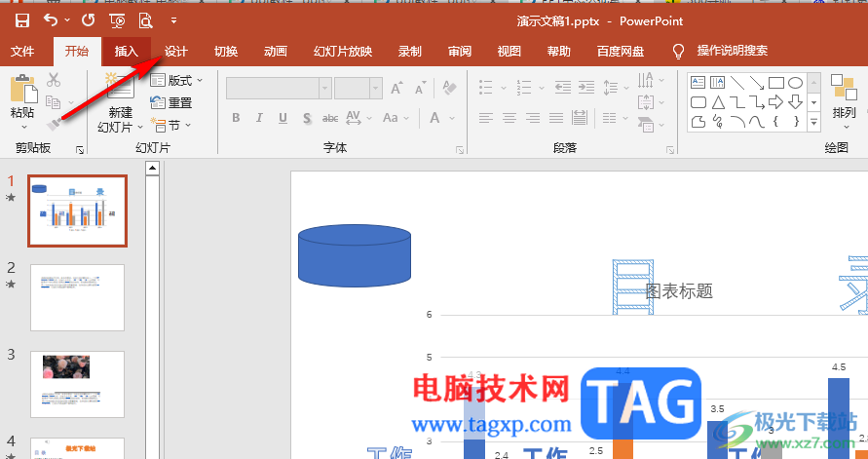Open the dropdown next to Undo
Image resolution: width=868 pixels, height=459 pixels.
coord(67,20)
